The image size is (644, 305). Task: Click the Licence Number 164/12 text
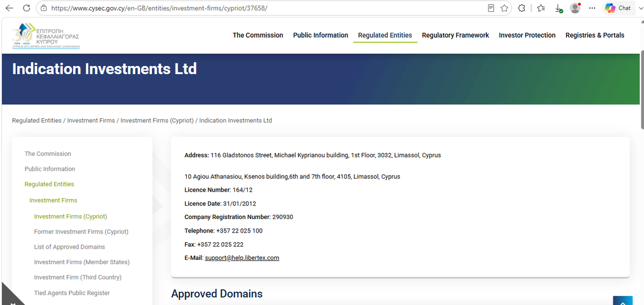(x=218, y=190)
